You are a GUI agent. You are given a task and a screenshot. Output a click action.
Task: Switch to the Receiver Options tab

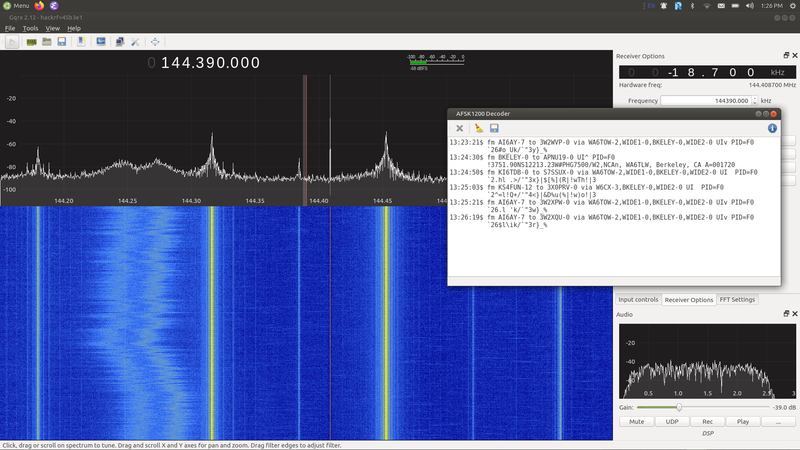click(688, 299)
